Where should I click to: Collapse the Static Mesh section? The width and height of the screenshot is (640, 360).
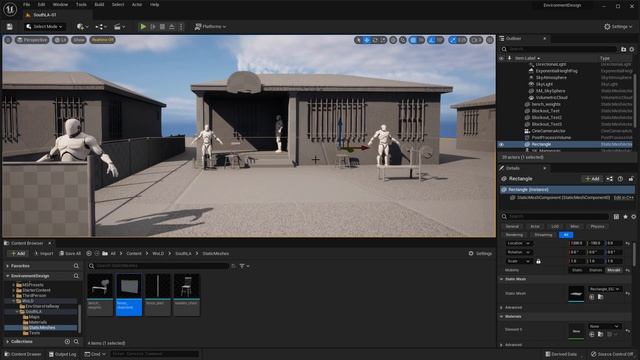click(502, 279)
